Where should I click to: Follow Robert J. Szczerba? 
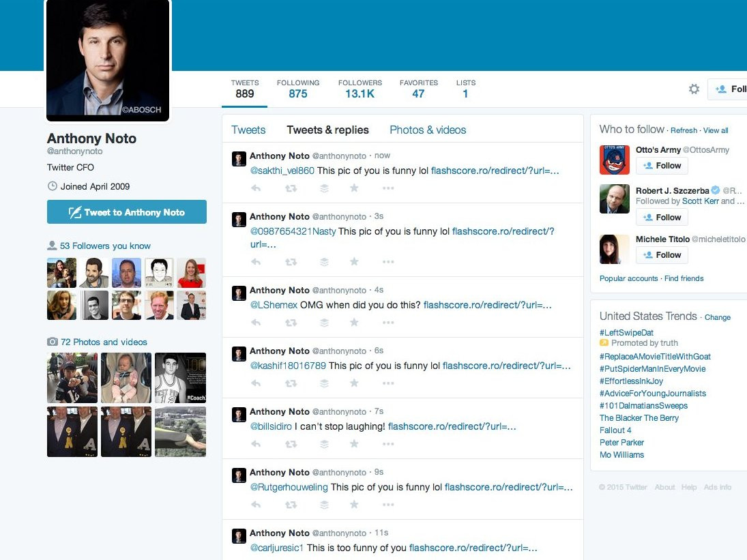[x=661, y=217]
